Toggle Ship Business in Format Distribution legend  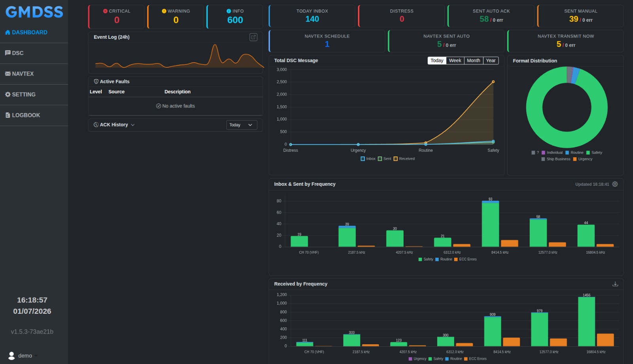[556, 159]
